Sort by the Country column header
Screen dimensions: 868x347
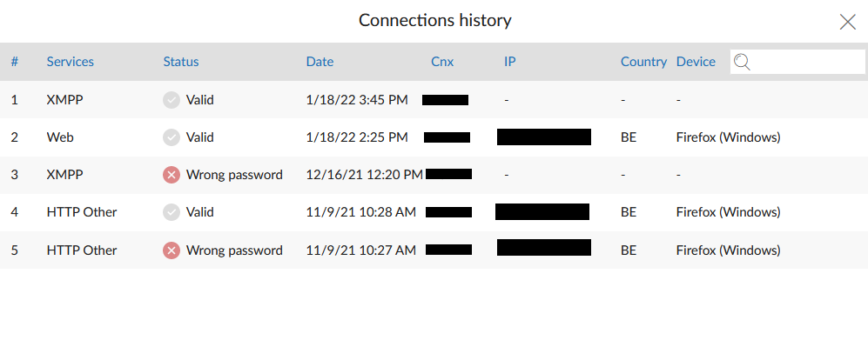coord(643,62)
